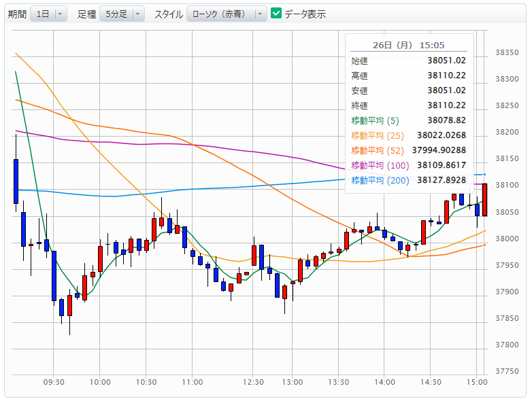Click the 移動平均 (52) row in data box
Viewport: 532px width, 399px height.
[408, 150]
